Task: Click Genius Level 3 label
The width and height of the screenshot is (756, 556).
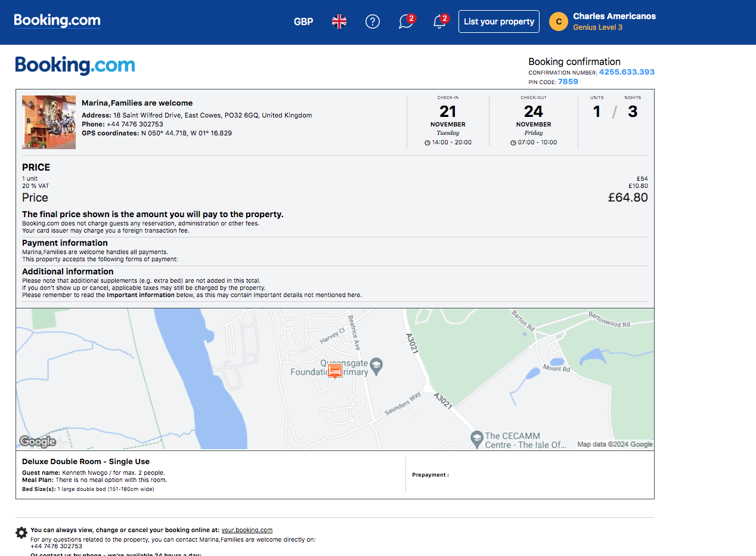Action: coord(597,27)
